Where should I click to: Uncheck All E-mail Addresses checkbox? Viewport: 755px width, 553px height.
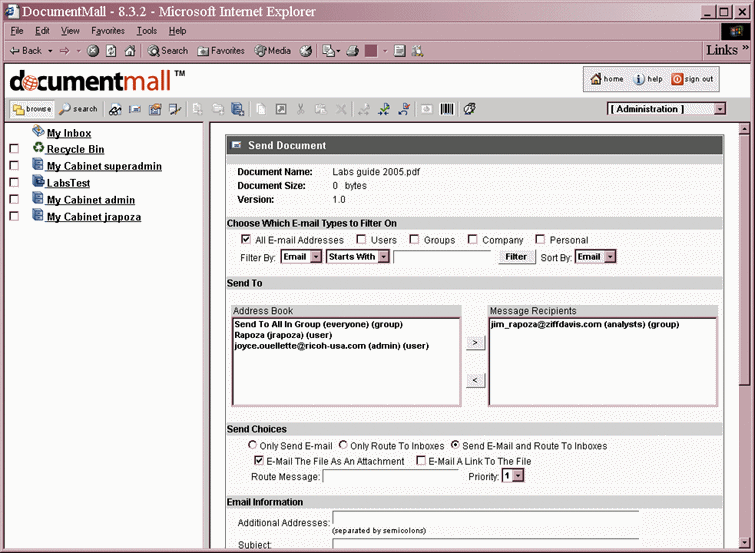246,239
